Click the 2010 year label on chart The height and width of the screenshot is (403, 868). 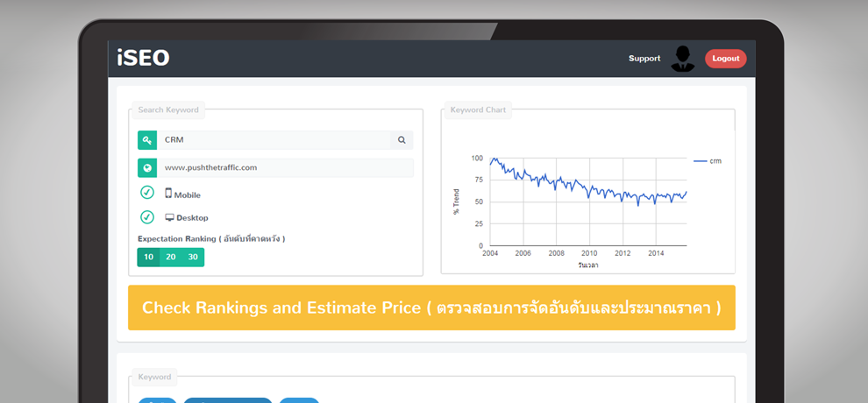coord(589,253)
